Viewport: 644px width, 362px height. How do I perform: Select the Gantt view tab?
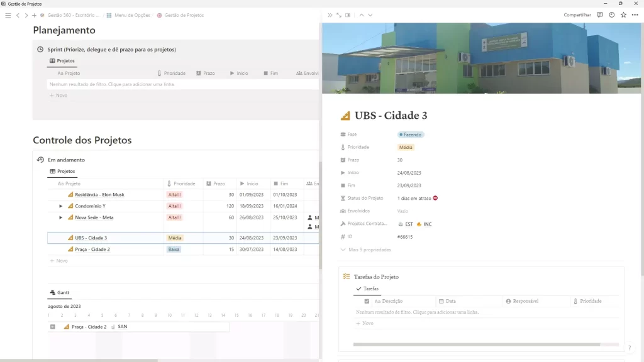(60, 293)
